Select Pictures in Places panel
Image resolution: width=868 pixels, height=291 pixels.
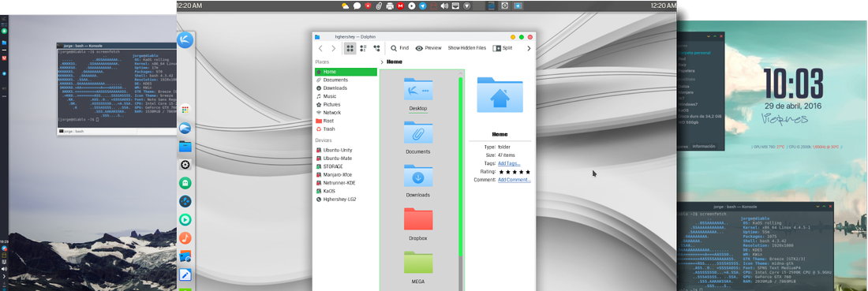pyautogui.click(x=346, y=105)
